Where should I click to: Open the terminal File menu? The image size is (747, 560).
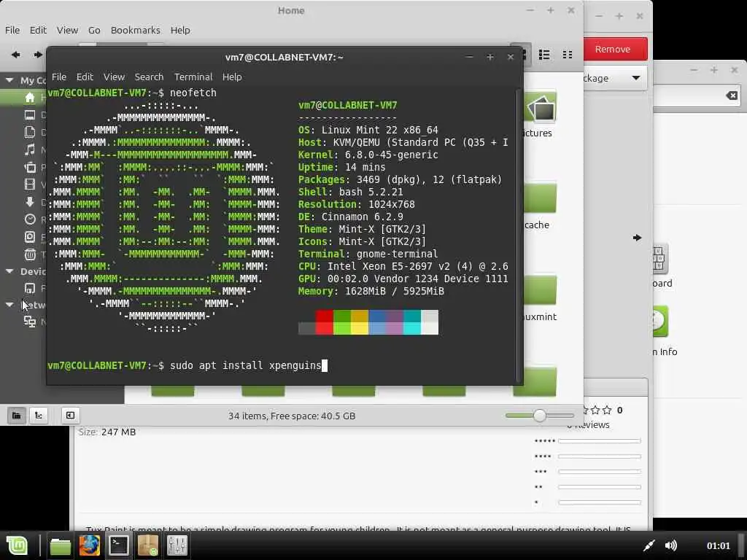coord(59,77)
